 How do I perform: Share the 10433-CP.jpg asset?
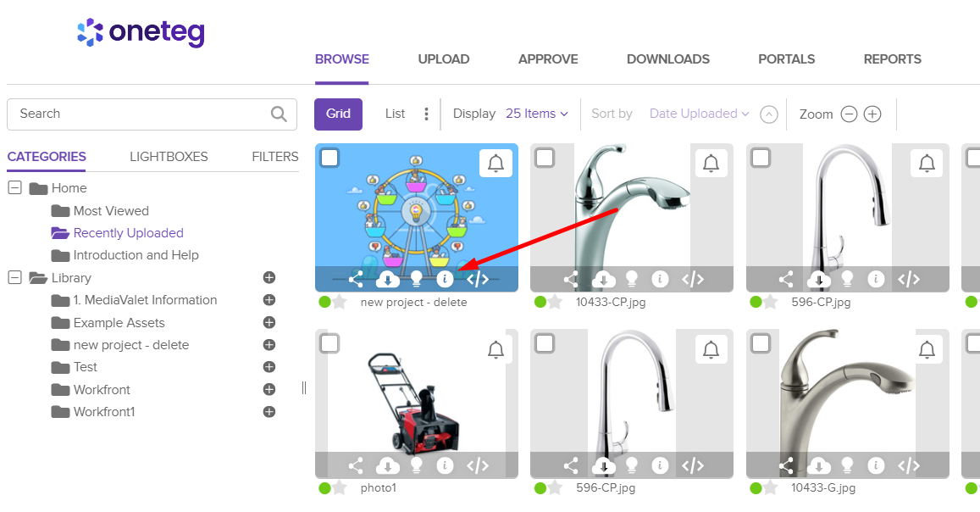[571, 279]
